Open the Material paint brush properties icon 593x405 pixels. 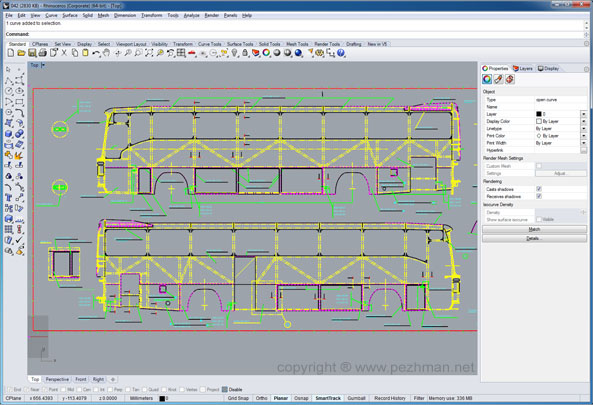pyautogui.click(x=498, y=79)
